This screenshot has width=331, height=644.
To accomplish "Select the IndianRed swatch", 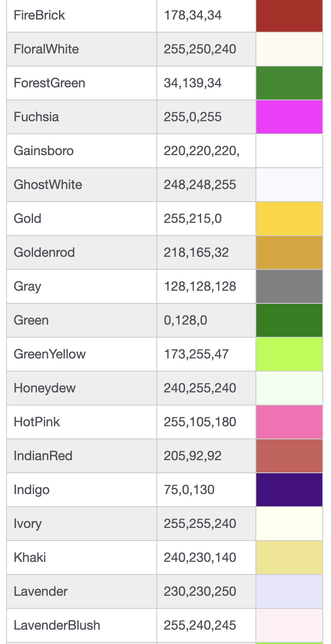I will (289, 456).
